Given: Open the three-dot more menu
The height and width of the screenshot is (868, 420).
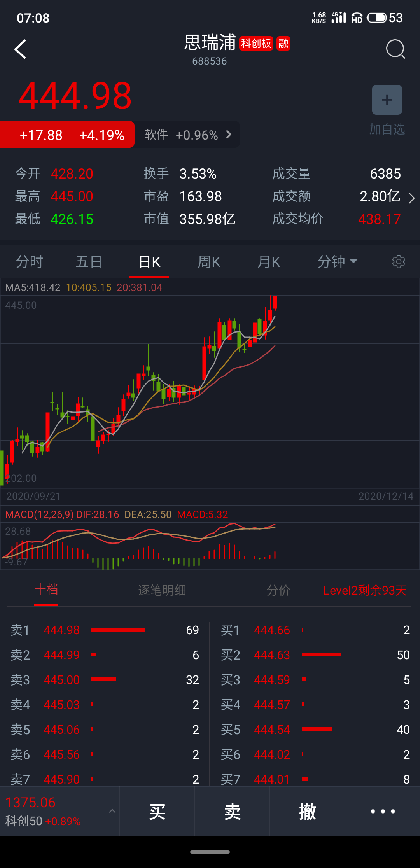Looking at the screenshot, I should click(383, 812).
